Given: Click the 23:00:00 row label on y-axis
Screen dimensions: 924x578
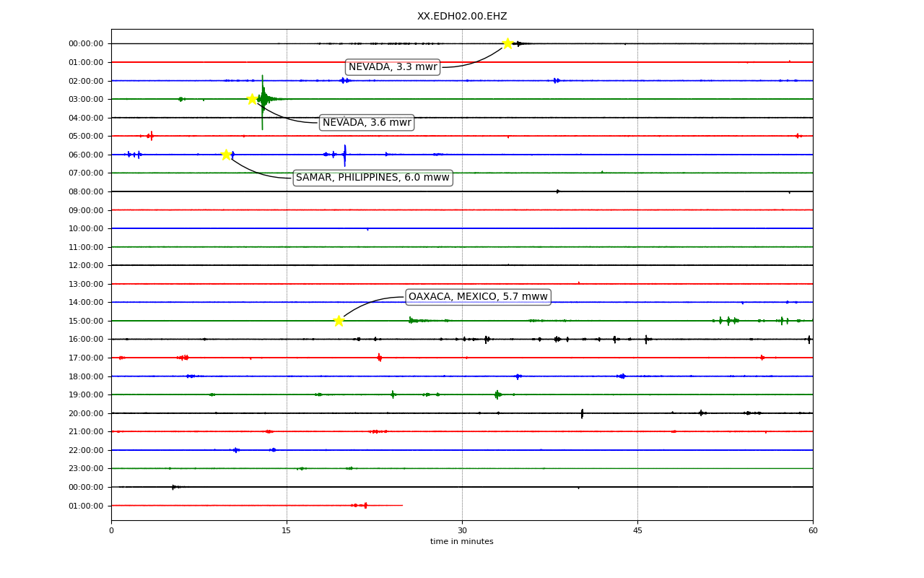Looking at the screenshot, I should click(x=86, y=469).
